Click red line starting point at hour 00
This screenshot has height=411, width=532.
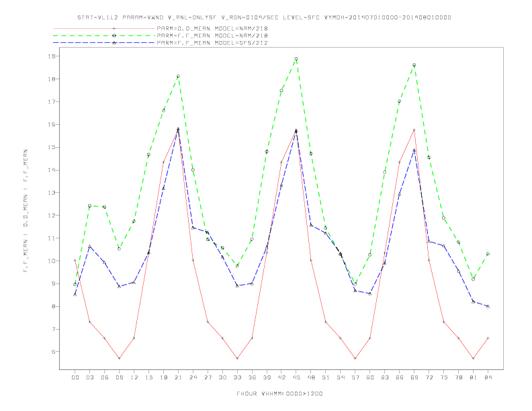coord(75,260)
